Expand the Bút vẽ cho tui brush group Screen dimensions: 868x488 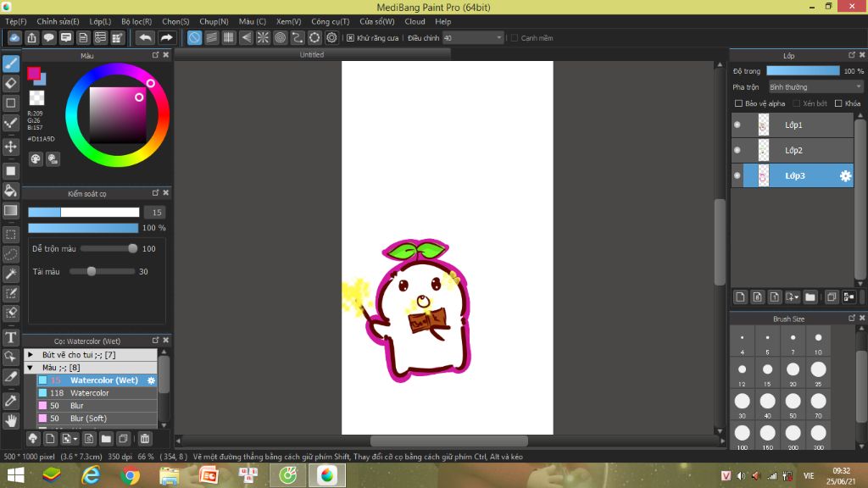pyautogui.click(x=31, y=355)
